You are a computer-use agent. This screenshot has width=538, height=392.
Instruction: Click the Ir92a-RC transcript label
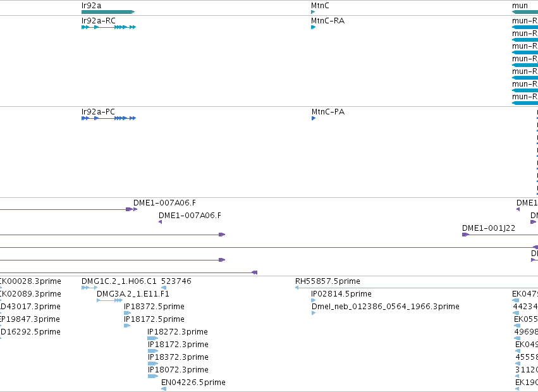tap(99, 21)
